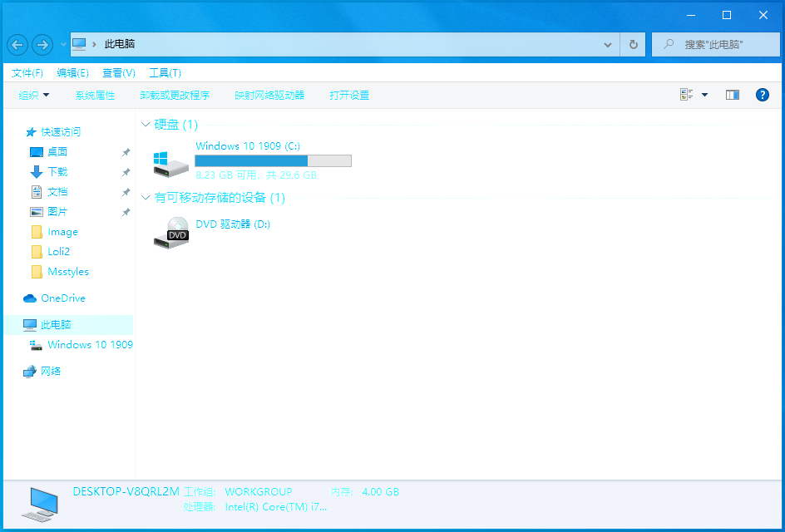Click the 桌面 desktop icon in sidebar
This screenshot has height=532, width=785.
[37, 152]
